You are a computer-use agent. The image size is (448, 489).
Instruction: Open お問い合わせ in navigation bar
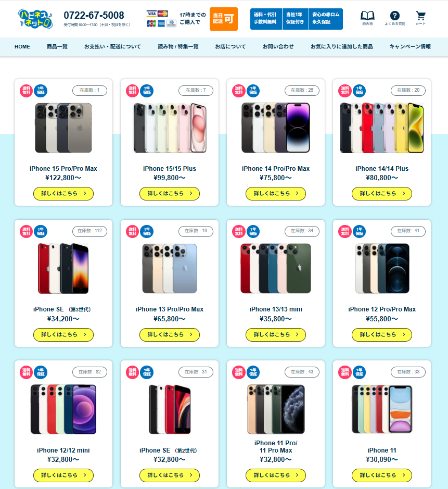[278, 47]
